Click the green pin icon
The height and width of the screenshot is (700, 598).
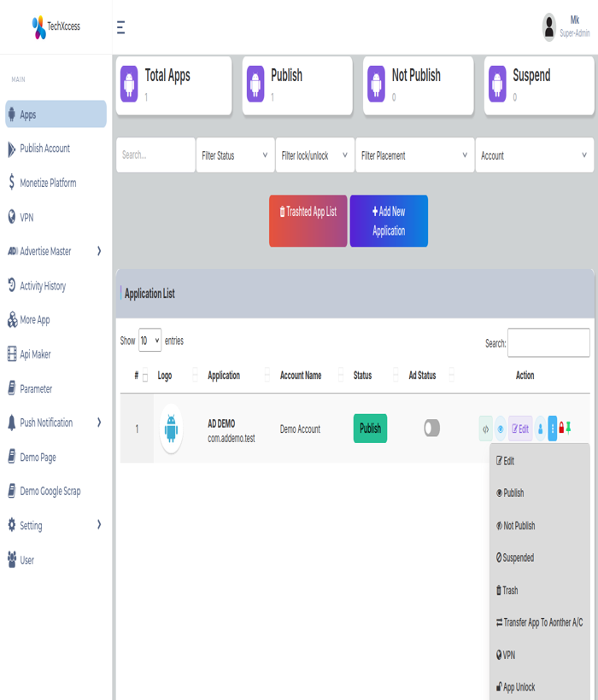click(x=568, y=428)
